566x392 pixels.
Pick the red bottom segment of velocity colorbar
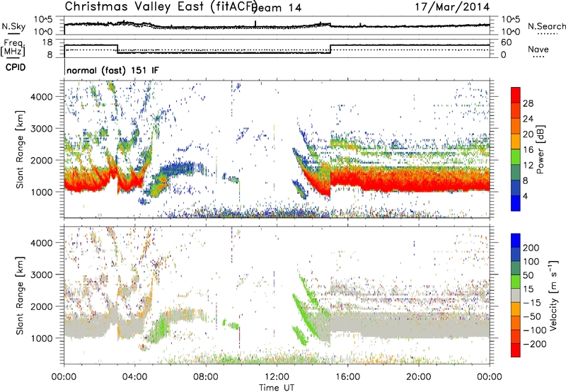point(516,350)
